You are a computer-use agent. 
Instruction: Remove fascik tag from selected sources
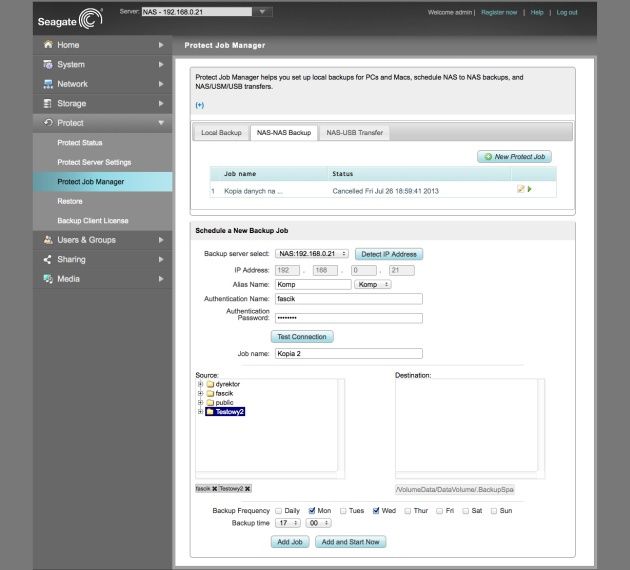pos(215,488)
